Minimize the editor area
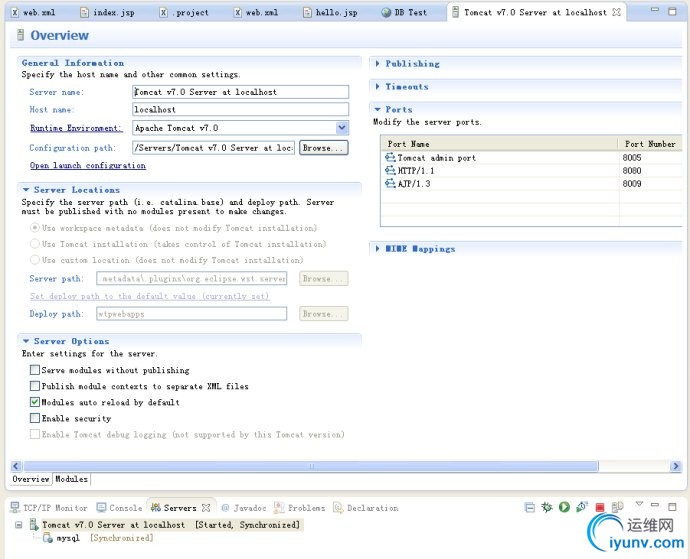Viewport: 690px width, 559px height. (655, 10)
